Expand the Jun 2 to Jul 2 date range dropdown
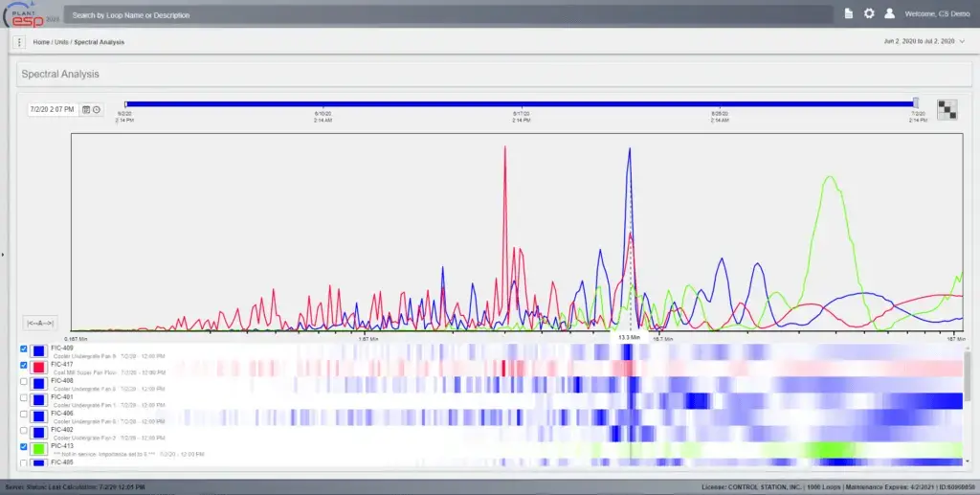 coord(962,42)
